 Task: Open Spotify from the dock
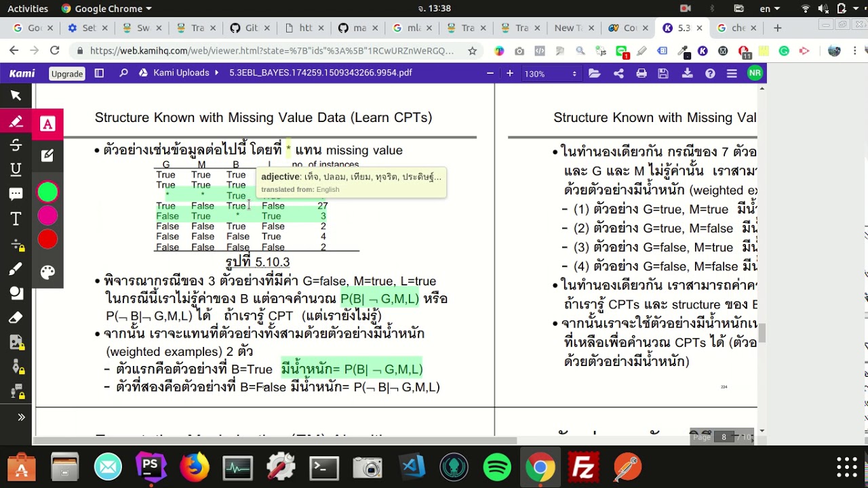tap(497, 467)
